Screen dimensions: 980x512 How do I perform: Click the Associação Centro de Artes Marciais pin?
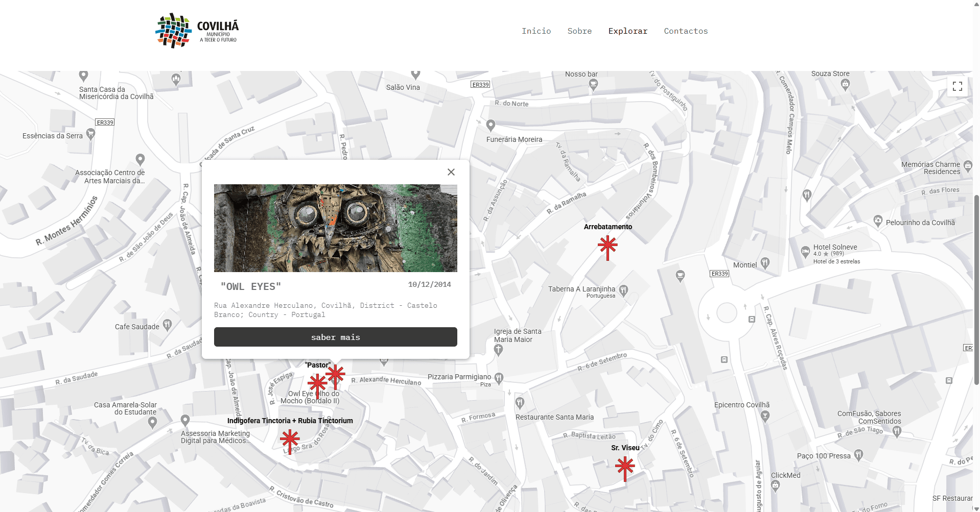tap(141, 159)
